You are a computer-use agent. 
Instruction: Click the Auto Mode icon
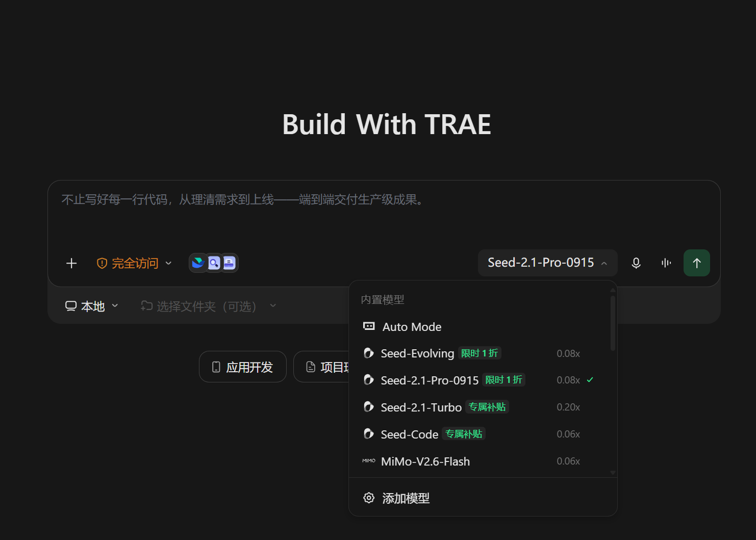coord(369,326)
